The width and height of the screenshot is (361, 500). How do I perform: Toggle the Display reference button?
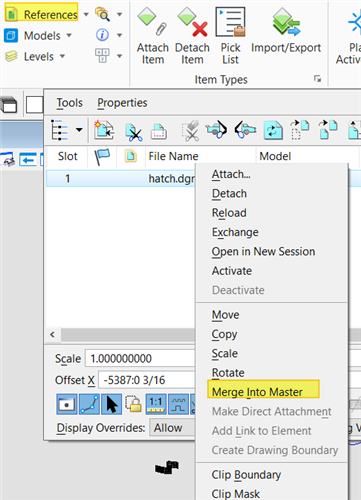click(x=67, y=404)
